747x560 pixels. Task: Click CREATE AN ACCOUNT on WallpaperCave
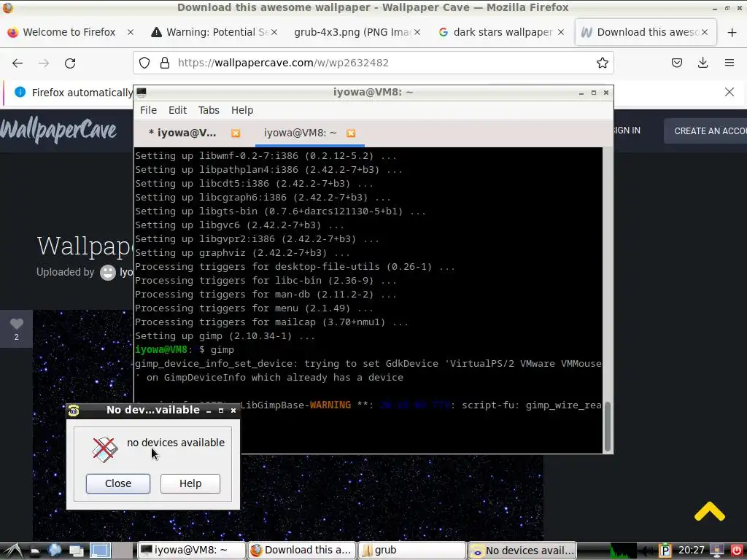pos(705,131)
